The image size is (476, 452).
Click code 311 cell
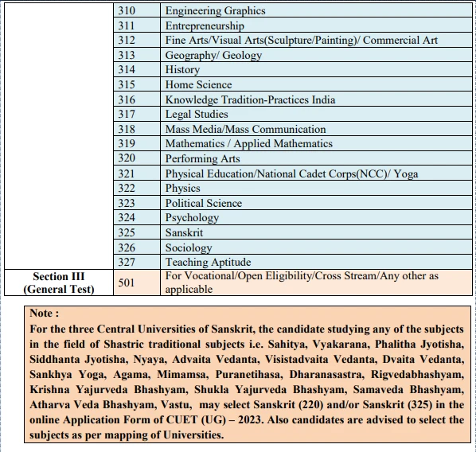tap(137, 25)
